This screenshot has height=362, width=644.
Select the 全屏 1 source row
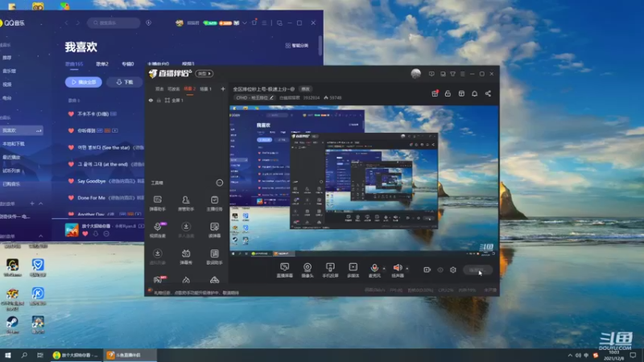point(187,100)
